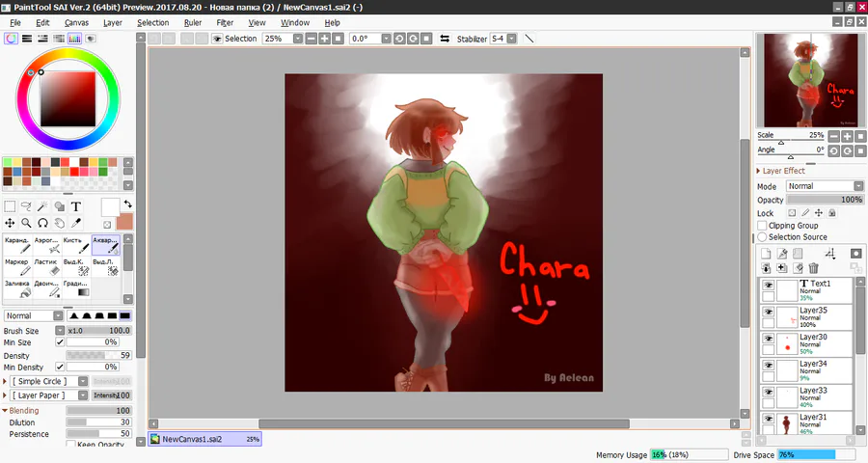
Task: Select the rectangular selection tool
Action: coord(10,206)
